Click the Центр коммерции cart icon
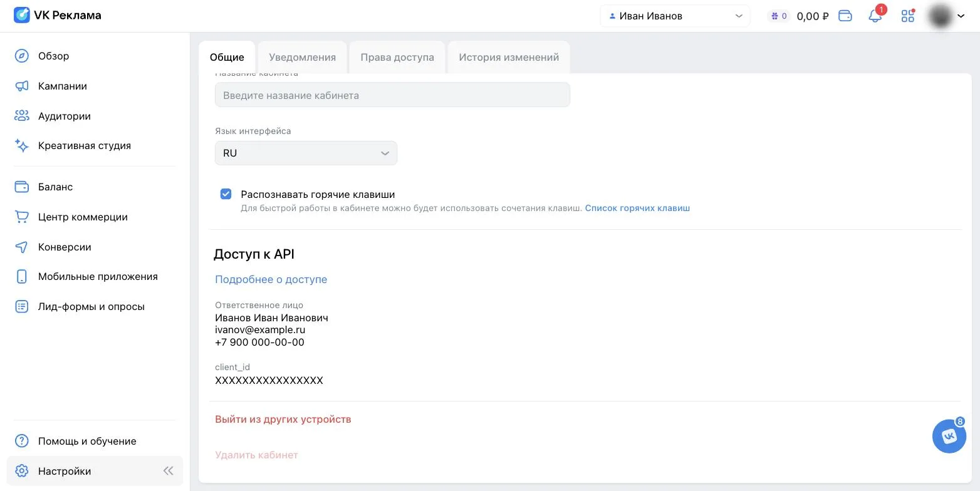Image resolution: width=980 pixels, height=491 pixels. pos(22,217)
